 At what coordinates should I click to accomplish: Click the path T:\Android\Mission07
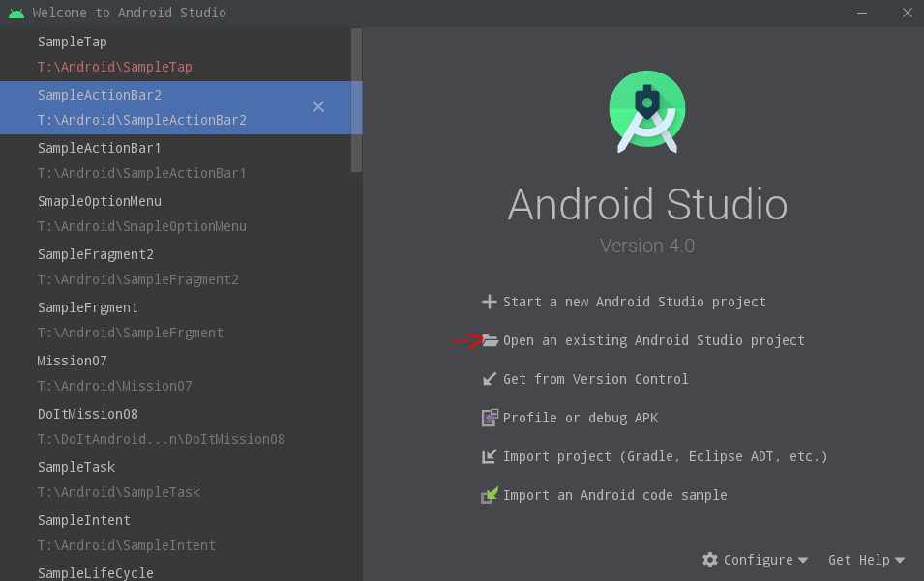click(115, 386)
